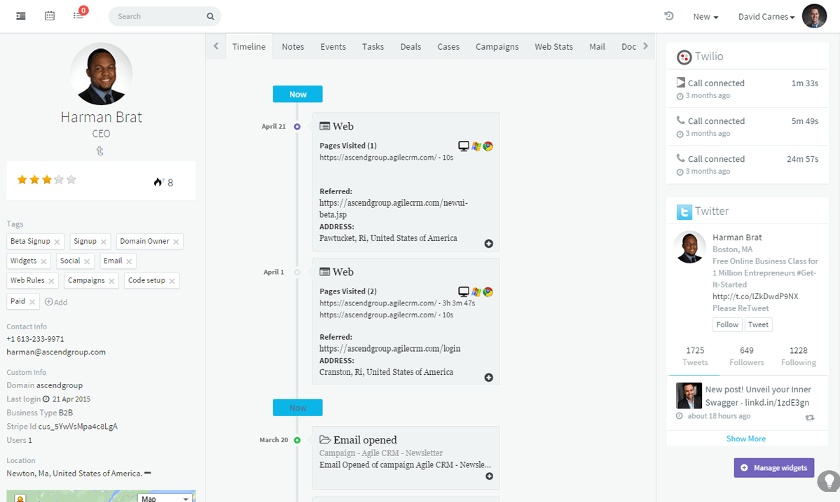Open the New dropdown menu

(705, 17)
